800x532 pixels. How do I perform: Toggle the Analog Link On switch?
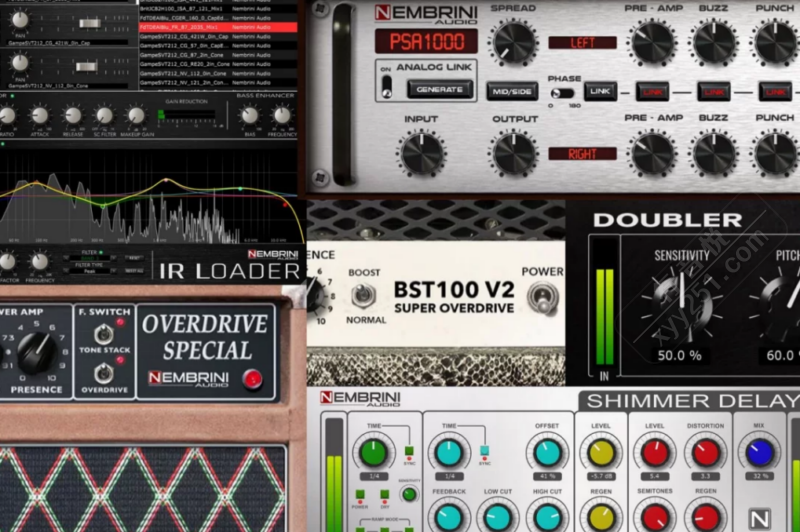coord(387,86)
